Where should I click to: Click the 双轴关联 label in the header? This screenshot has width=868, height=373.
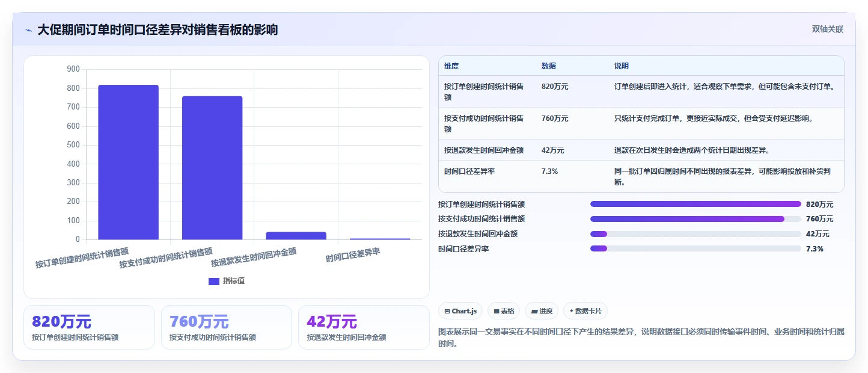(x=828, y=29)
